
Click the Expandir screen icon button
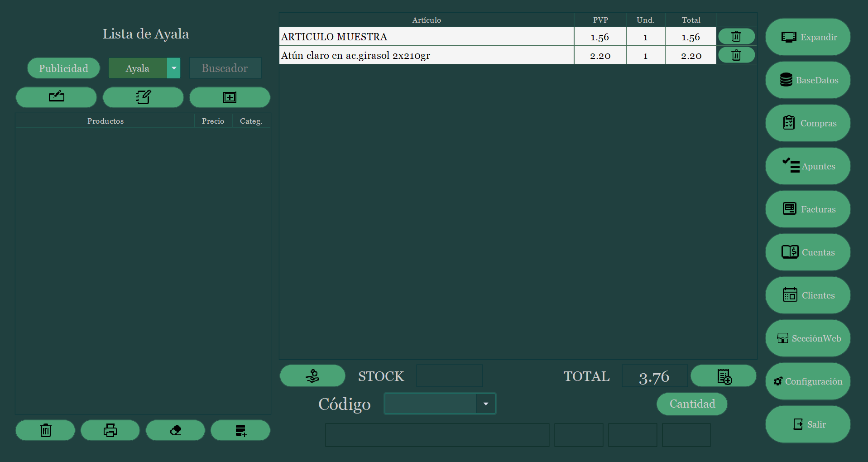(808, 37)
